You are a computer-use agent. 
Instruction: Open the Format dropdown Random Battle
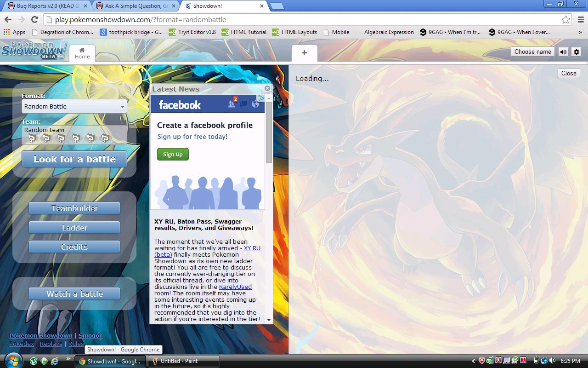74,106
